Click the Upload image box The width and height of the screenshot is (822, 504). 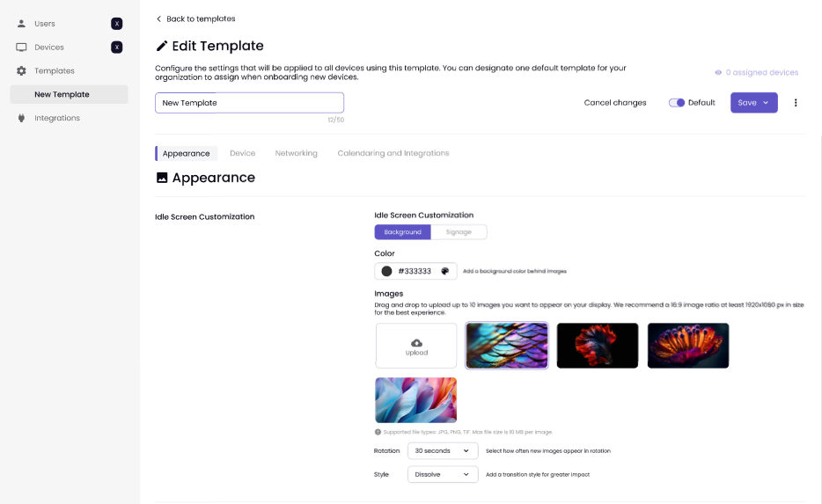point(416,346)
